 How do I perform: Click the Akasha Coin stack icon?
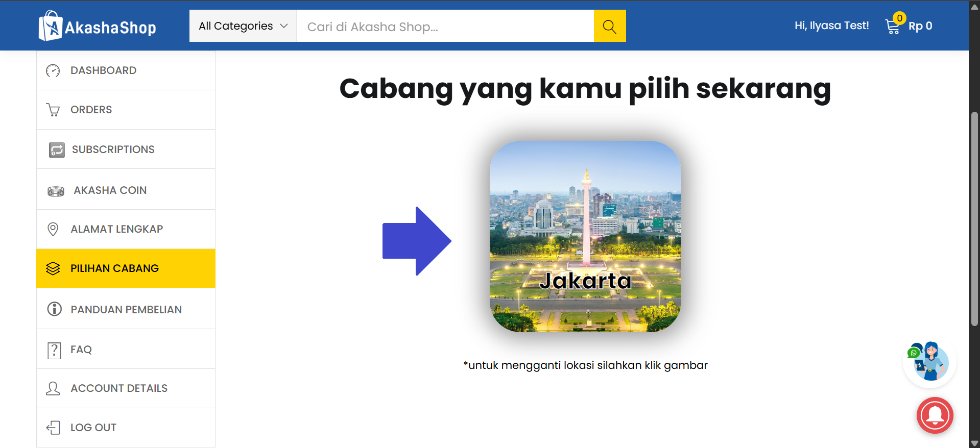[56, 191]
